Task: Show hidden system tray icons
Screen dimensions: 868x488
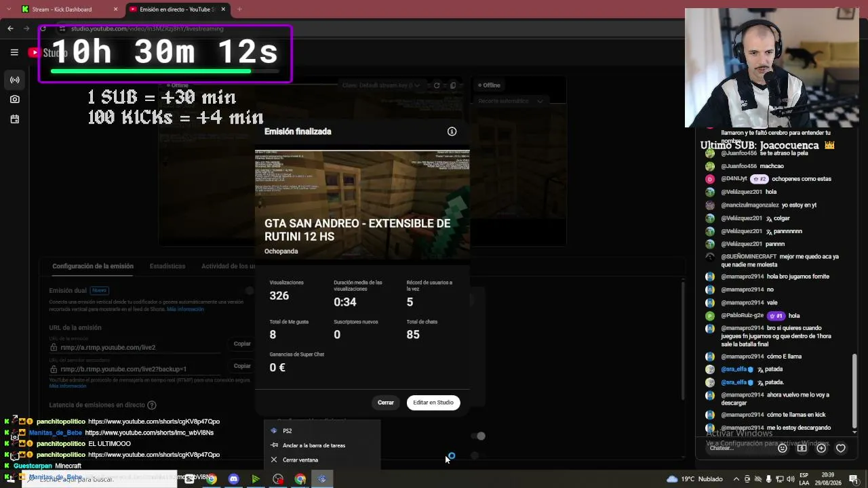Action: (736, 479)
